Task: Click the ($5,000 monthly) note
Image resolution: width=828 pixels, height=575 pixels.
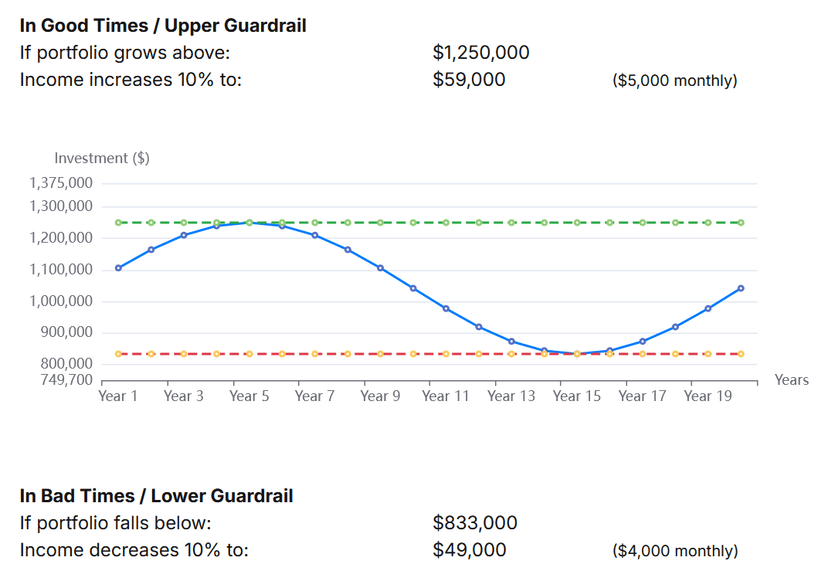Action: 674,81
